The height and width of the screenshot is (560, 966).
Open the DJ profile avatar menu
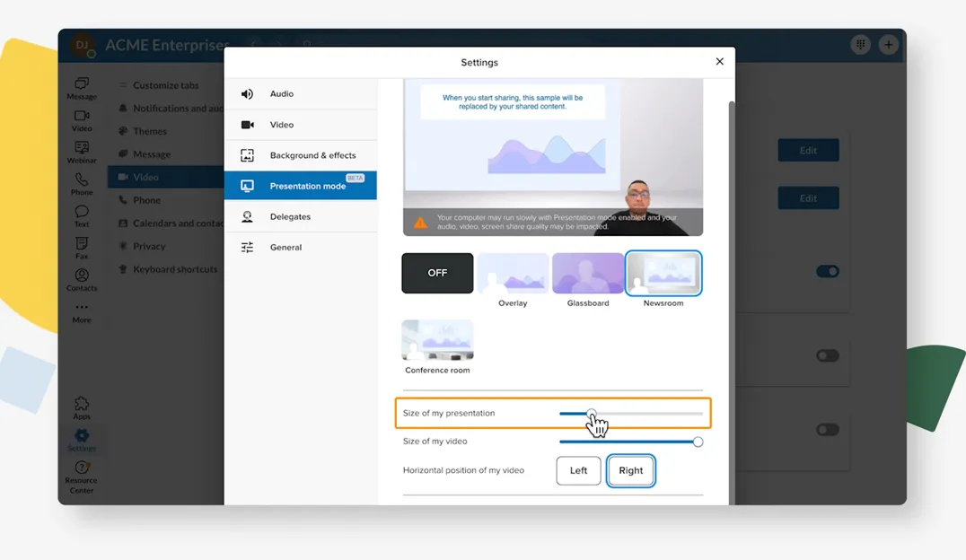83,45
